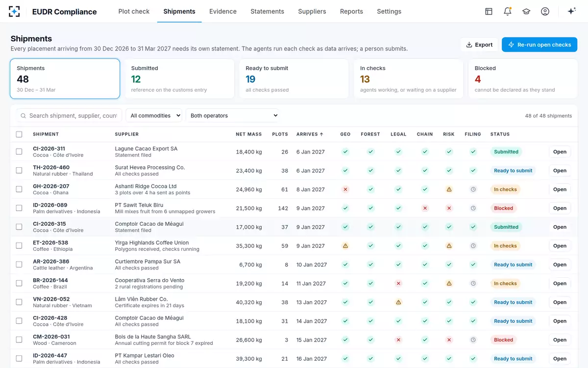Click the passed FILING icon for CI-2026-311
This screenshot has width=588, height=368.
click(473, 152)
